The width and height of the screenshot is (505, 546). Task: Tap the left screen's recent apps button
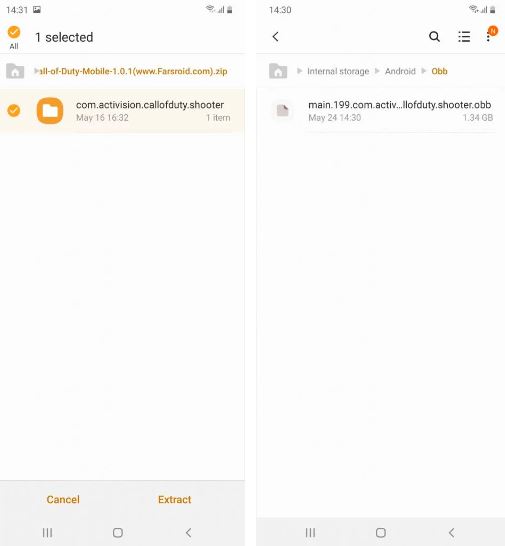coord(47,532)
